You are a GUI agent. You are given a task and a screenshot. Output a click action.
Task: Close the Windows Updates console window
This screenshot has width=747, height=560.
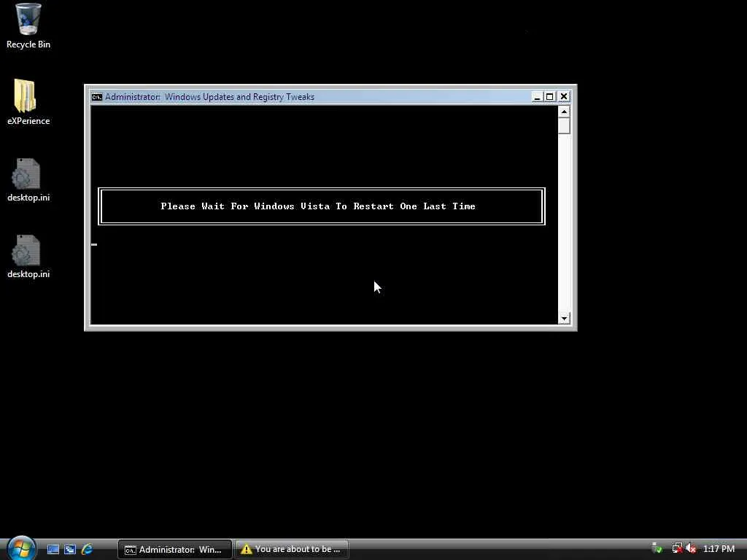[564, 97]
